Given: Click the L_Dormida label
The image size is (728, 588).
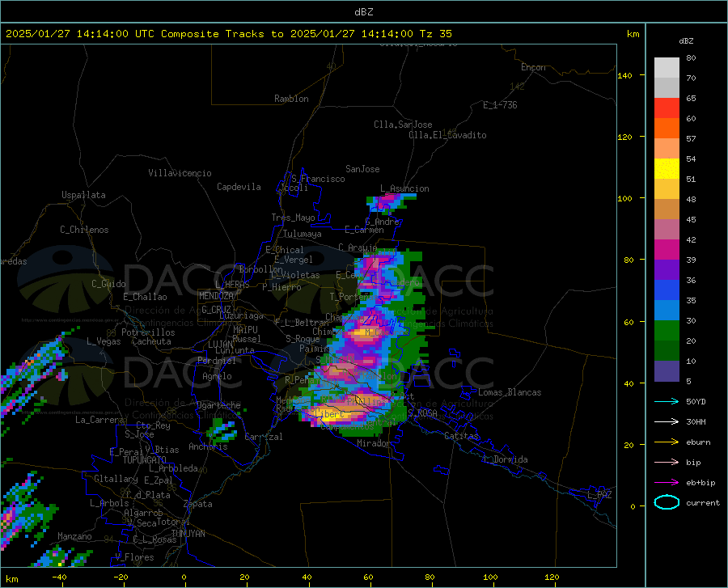Looking at the screenshot, I should click(505, 459).
